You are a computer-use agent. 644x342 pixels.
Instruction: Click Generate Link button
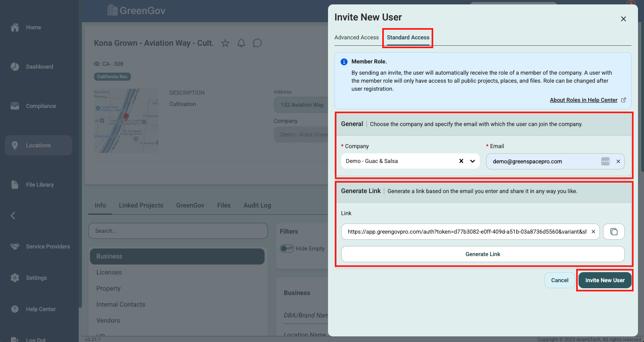(483, 254)
